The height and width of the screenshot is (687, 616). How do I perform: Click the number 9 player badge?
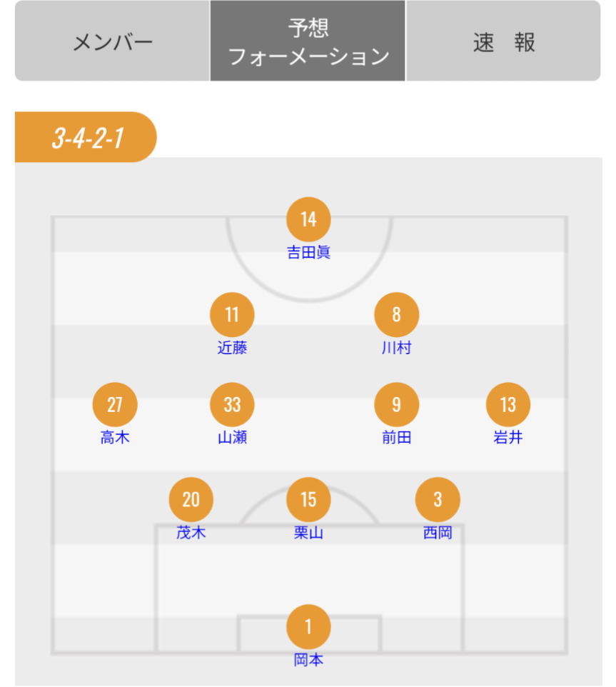396,405
